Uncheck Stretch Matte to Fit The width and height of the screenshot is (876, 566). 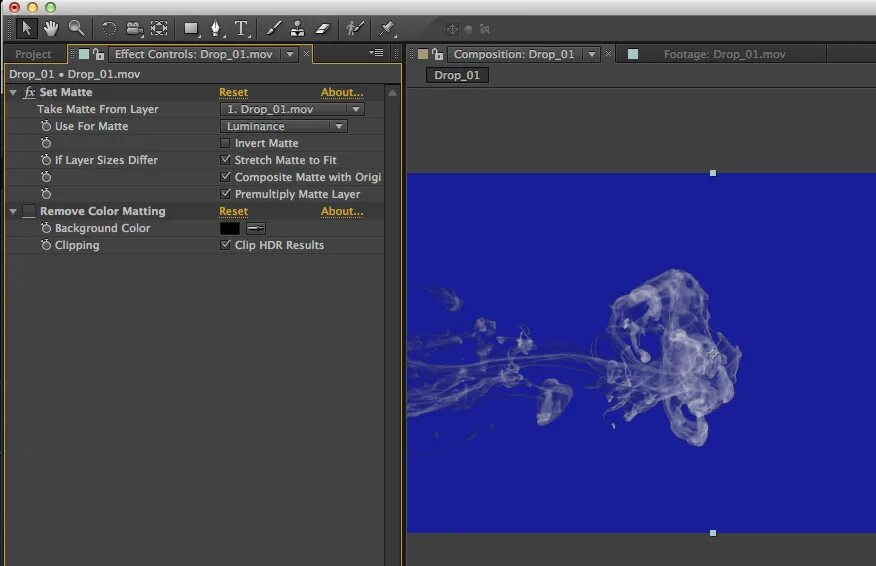[x=225, y=160]
